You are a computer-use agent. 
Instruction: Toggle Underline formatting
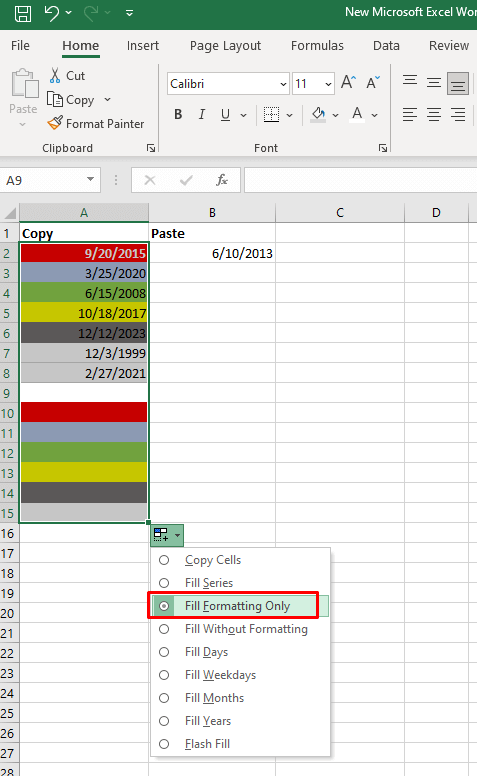(225, 115)
